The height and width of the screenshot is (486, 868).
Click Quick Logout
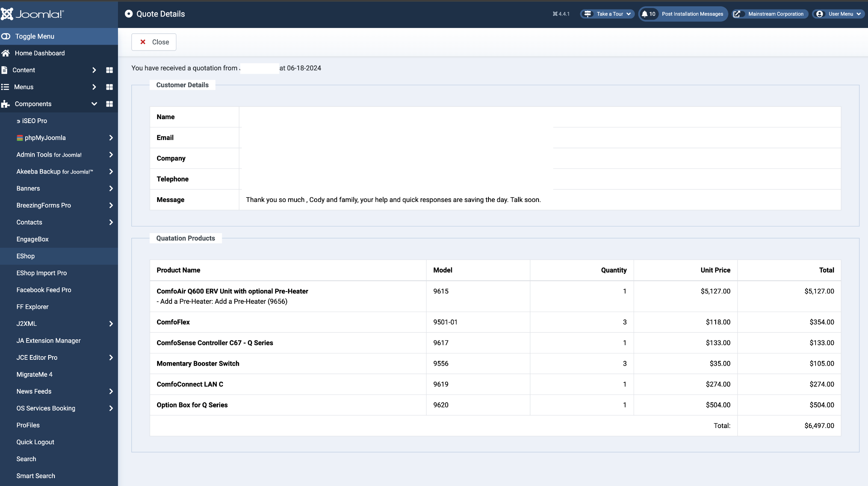[35, 443]
